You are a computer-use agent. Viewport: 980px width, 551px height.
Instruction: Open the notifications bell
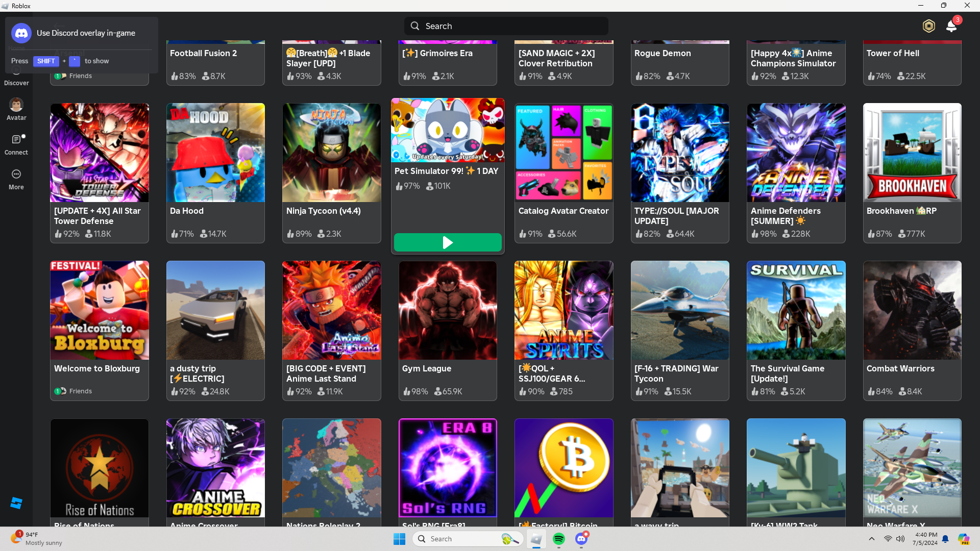tap(951, 26)
